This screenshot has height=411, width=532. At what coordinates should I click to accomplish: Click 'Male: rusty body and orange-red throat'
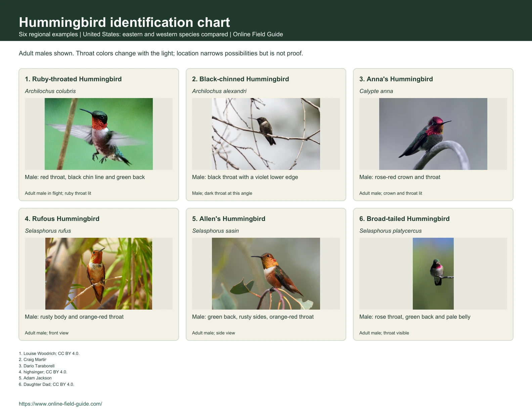click(74, 317)
